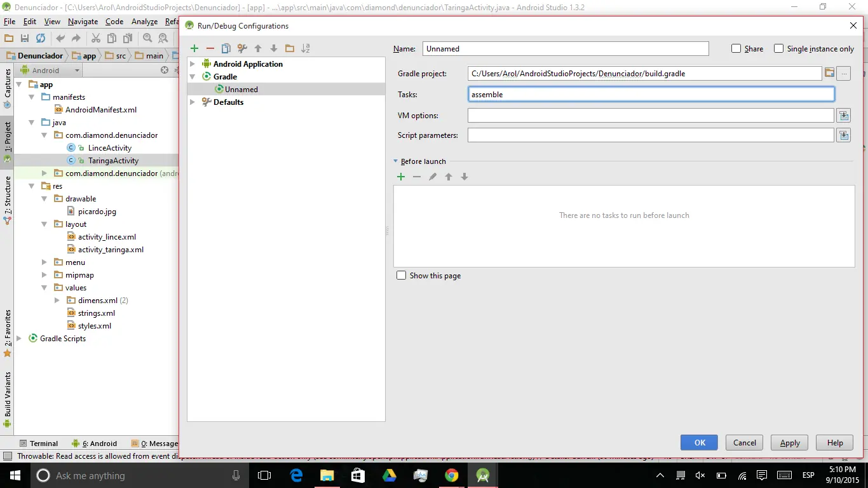Expand the VM options field editor
The width and height of the screenshot is (868, 488).
click(x=843, y=116)
